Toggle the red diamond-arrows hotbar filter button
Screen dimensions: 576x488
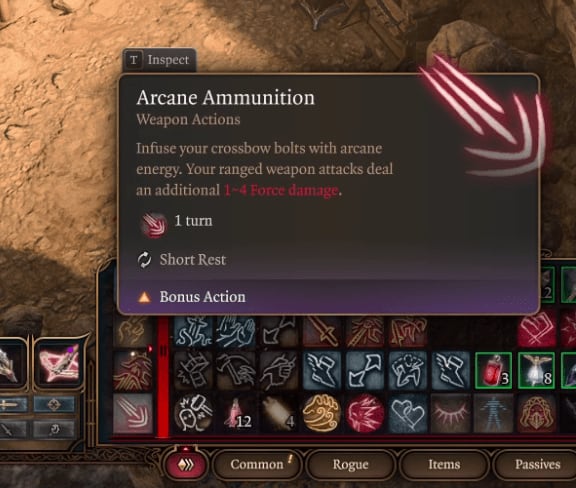tap(187, 464)
